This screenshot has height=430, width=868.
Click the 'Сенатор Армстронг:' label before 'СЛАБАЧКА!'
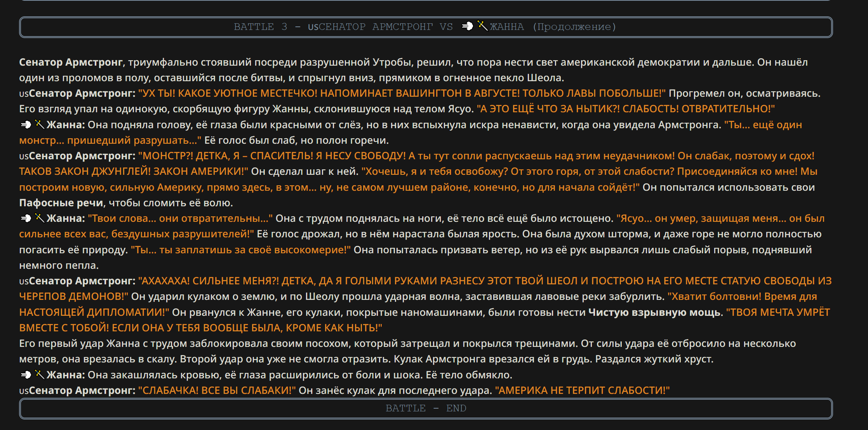pos(82,390)
